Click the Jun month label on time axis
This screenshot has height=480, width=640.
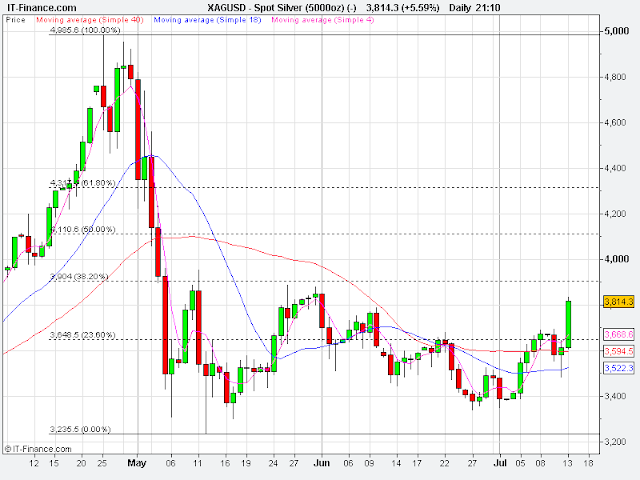coord(322,463)
